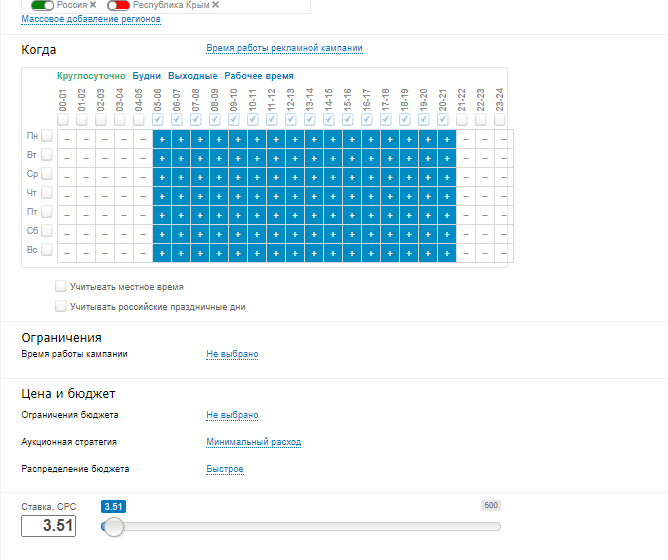Enable Ср 03-04 minus cell
This screenshot has width=668, height=560.
coord(124,177)
